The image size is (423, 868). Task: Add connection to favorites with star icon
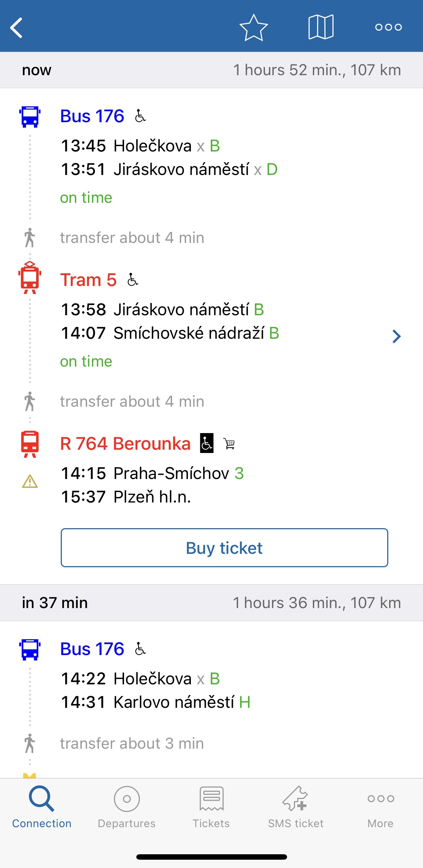(x=253, y=27)
